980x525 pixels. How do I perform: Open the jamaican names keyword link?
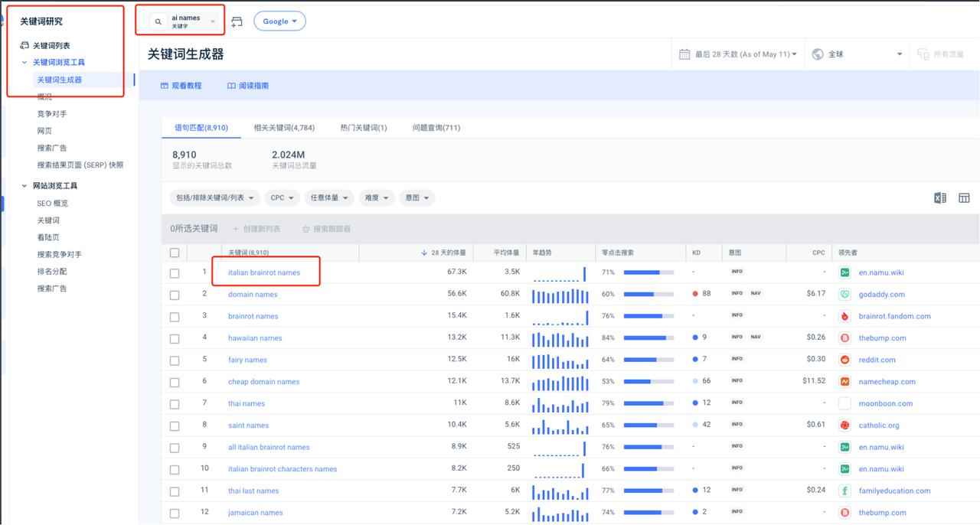256,513
